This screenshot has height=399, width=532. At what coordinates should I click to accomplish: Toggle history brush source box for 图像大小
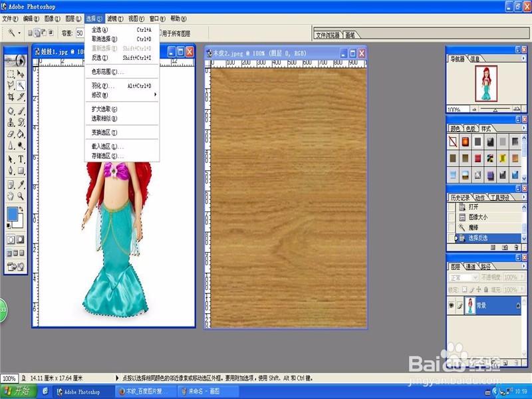[x=452, y=217]
